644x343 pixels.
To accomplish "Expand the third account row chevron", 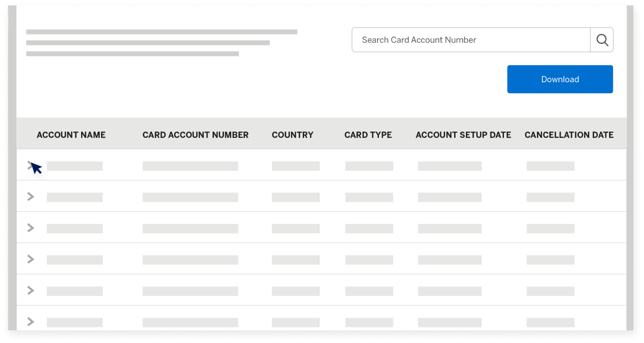I will [x=30, y=228].
